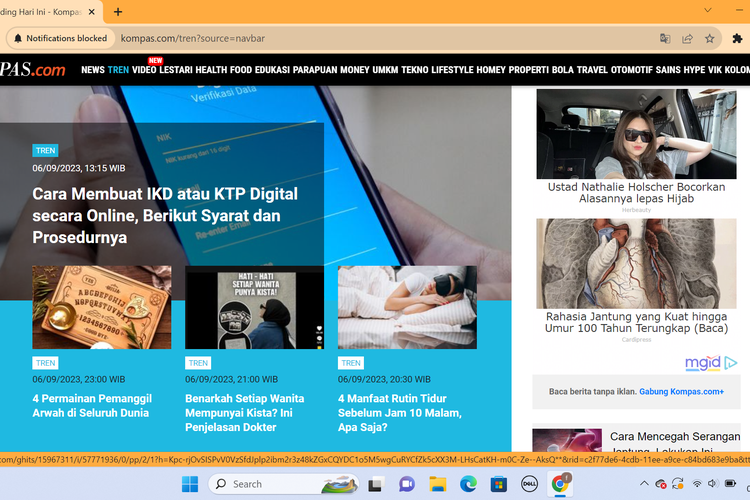Click the share page icon in address bar
The height and width of the screenshot is (500, 750).
(x=687, y=38)
